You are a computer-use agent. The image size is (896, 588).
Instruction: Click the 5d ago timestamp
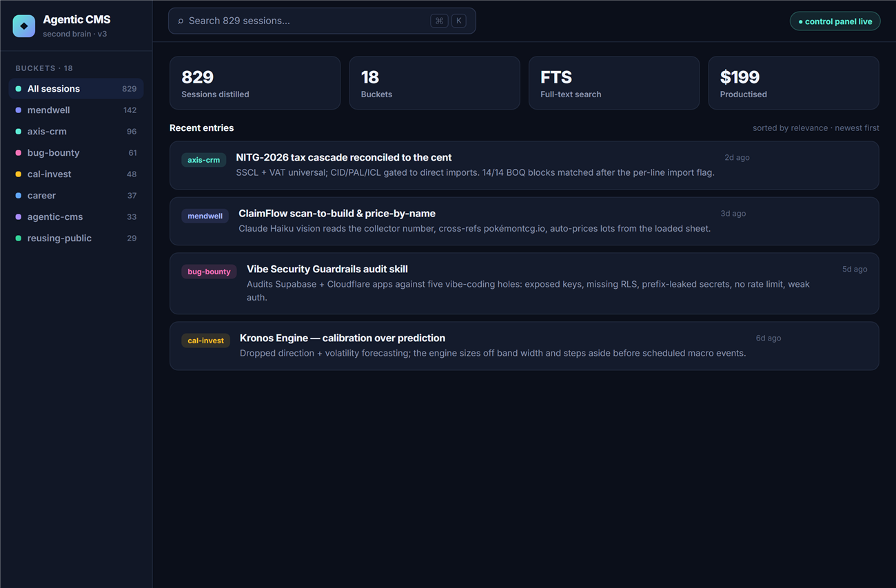coord(855,270)
